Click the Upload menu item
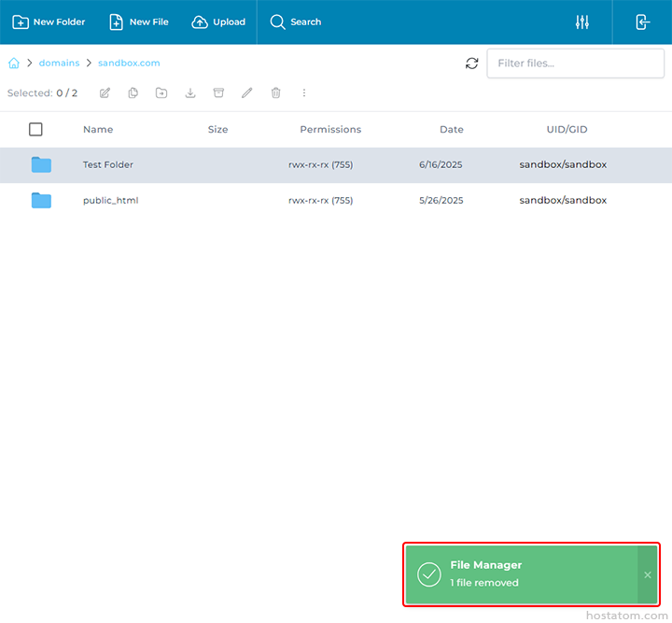Image resolution: width=672 pixels, height=623 pixels. [218, 22]
